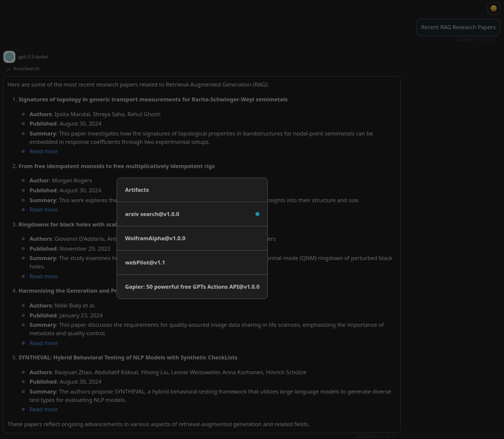Image resolution: width=504 pixels, height=439 pixels.
Task: Open Read more for black holes ringdowns paper
Action: coord(43,276)
